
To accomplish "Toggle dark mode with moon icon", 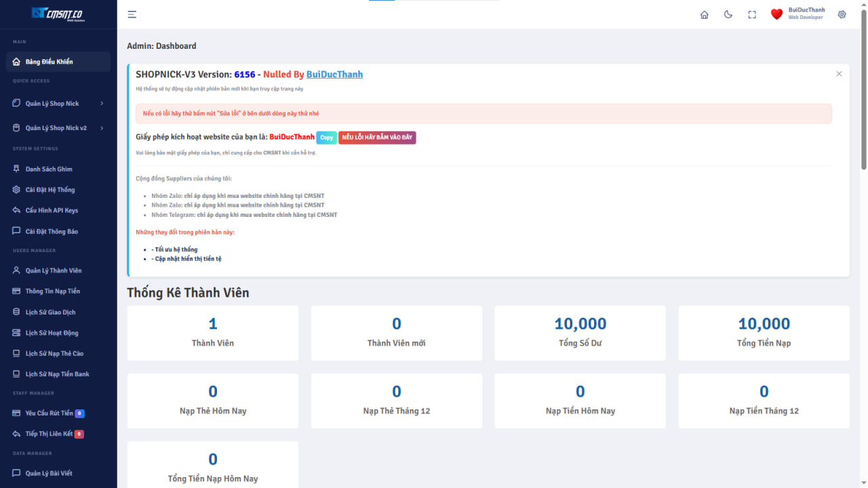I will (x=728, y=14).
